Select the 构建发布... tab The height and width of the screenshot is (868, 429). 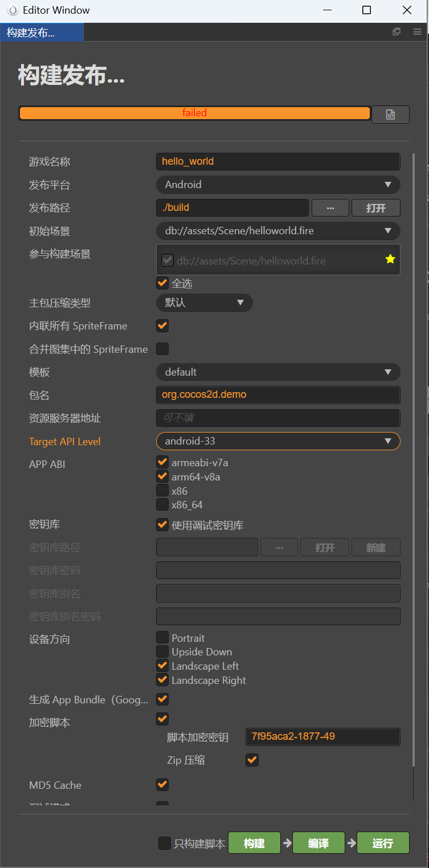[42, 32]
